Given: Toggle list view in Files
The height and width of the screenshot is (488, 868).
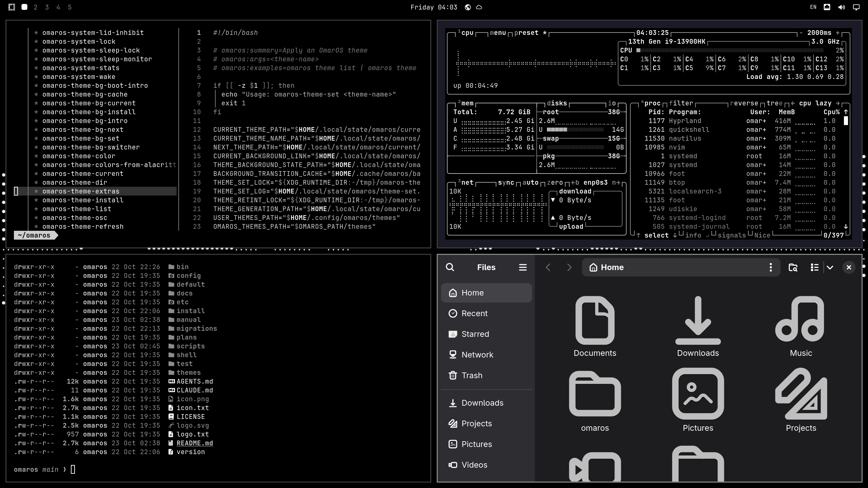Looking at the screenshot, I should [x=814, y=267].
